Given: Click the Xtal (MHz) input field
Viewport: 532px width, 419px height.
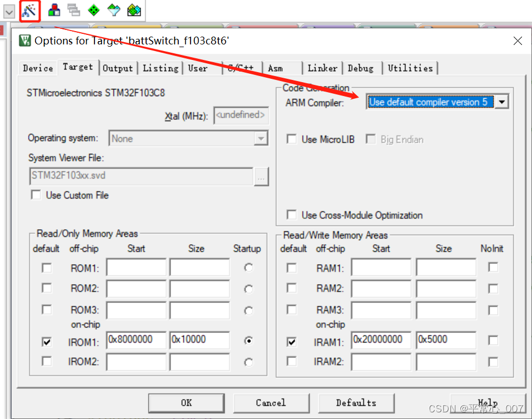Looking at the screenshot, I should point(241,115).
